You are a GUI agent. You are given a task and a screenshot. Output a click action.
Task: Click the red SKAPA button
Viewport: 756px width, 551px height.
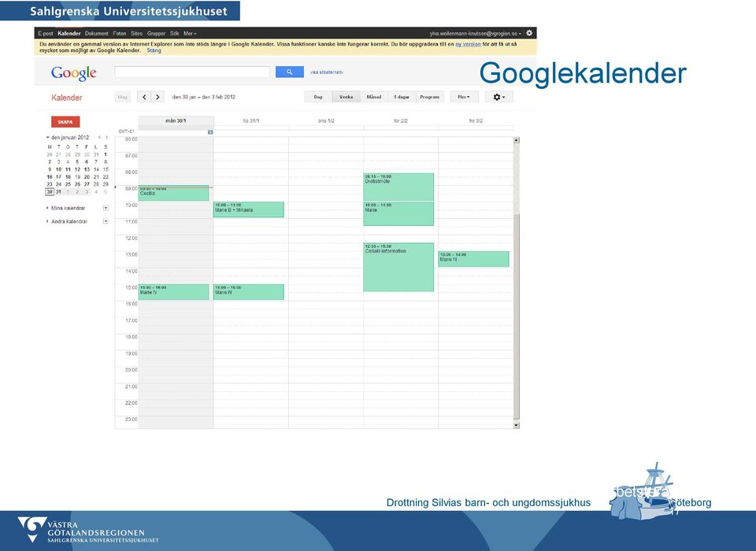65,122
